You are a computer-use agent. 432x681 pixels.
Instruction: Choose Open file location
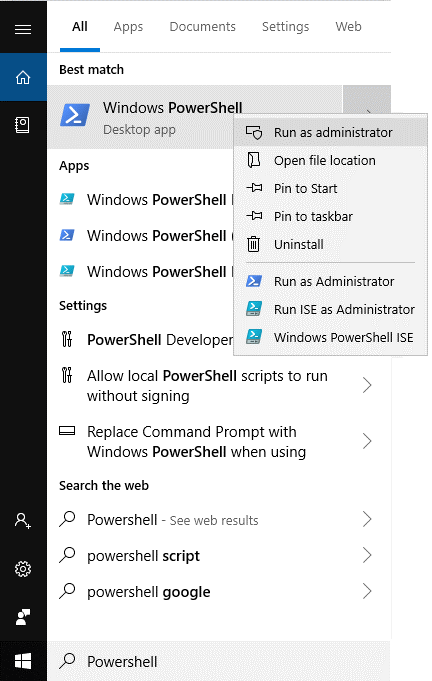coord(330,160)
